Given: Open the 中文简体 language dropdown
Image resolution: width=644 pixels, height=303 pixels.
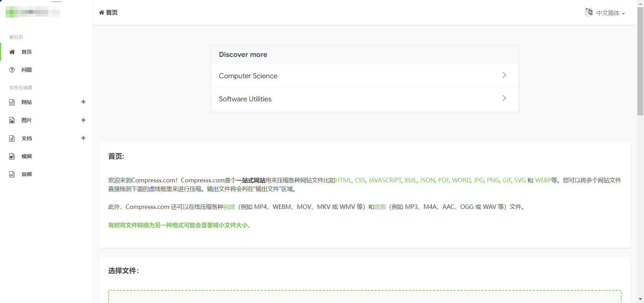Looking at the screenshot, I should click(610, 13).
